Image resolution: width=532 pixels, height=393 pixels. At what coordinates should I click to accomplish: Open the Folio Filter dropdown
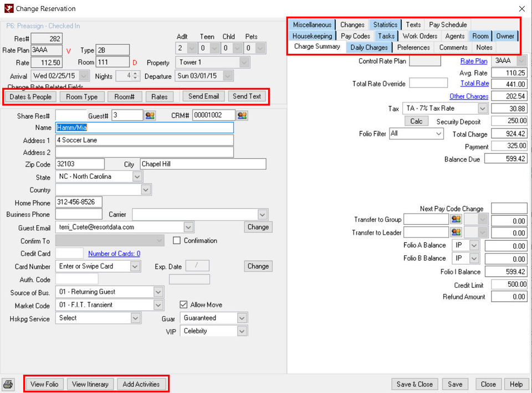[x=438, y=134]
